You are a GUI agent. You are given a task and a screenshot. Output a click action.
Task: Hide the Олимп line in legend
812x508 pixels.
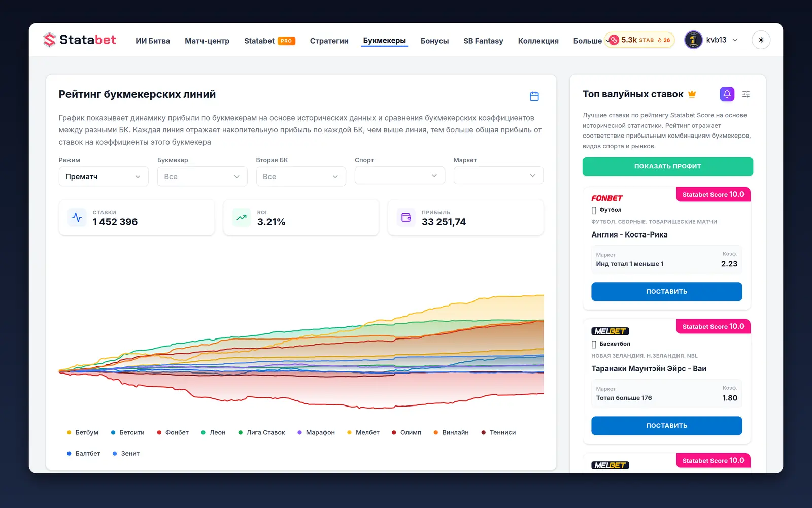click(407, 432)
